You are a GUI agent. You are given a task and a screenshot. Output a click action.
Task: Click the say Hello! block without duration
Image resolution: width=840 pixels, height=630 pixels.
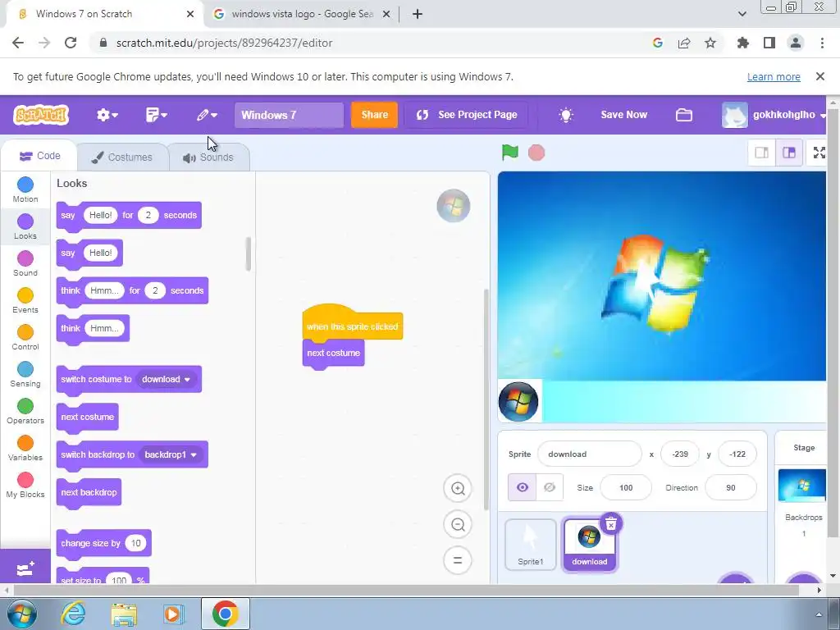(x=89, y=253)
